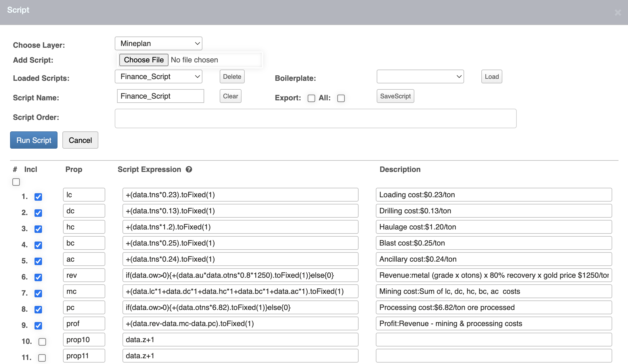This screenshot has height=364, width=628.
Task: Close the Script dialog with the X
Action: point(618,12)
